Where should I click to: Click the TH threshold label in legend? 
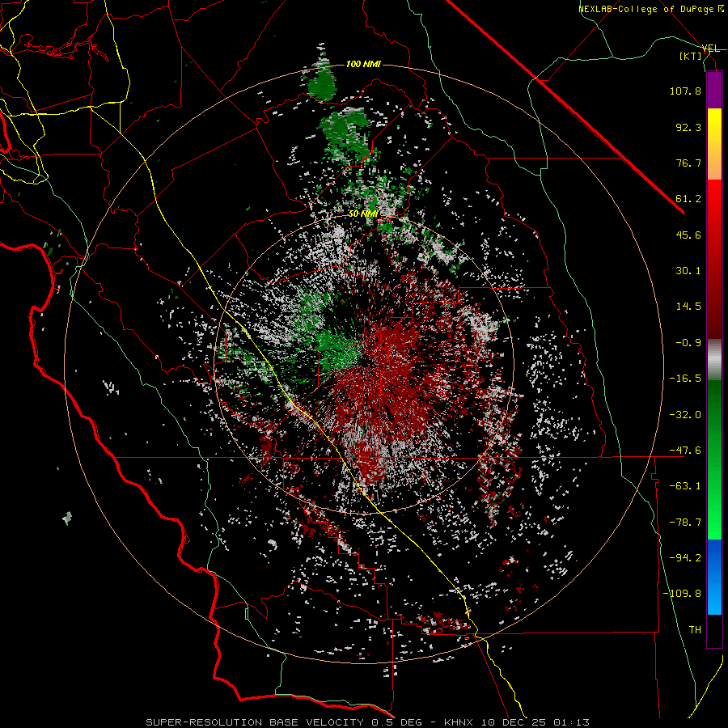pyautogui.click(x=695, y=630)
